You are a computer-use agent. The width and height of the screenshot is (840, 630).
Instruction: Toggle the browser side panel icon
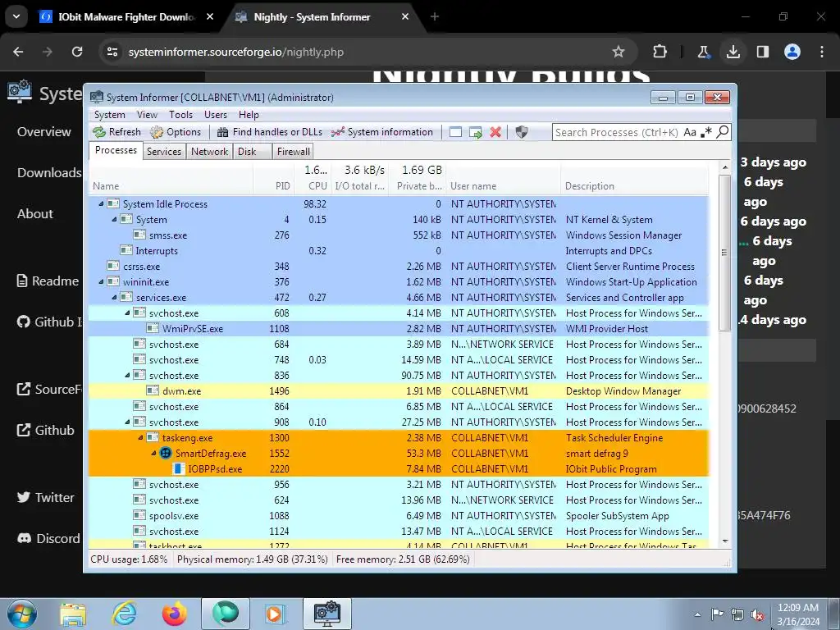pos(762,52)
